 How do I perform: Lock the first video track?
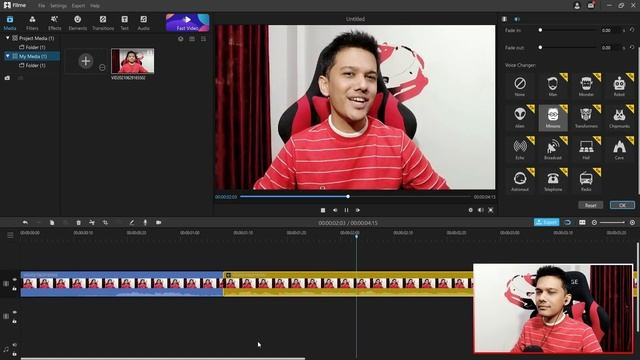[x=15, y=289]
